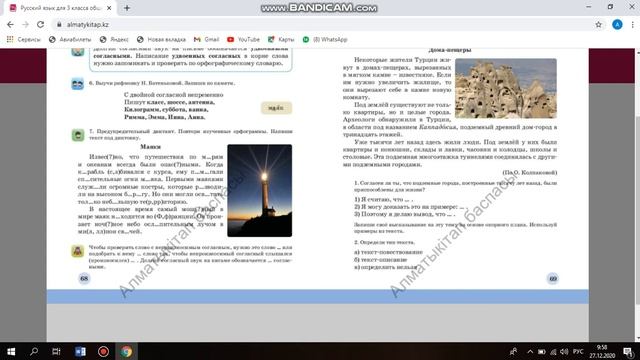The height and width of the screenshot is (360, 640).
Task: Click the beige word button beside the rhyme
Action: pos(276,108)
